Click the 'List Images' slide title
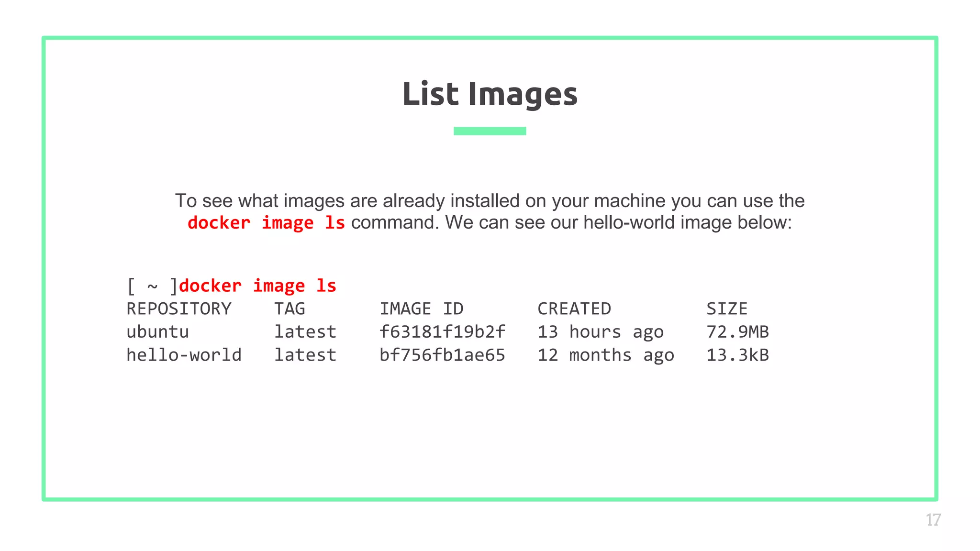The width and height of the screenshot is (980, 551). (490, 94)
